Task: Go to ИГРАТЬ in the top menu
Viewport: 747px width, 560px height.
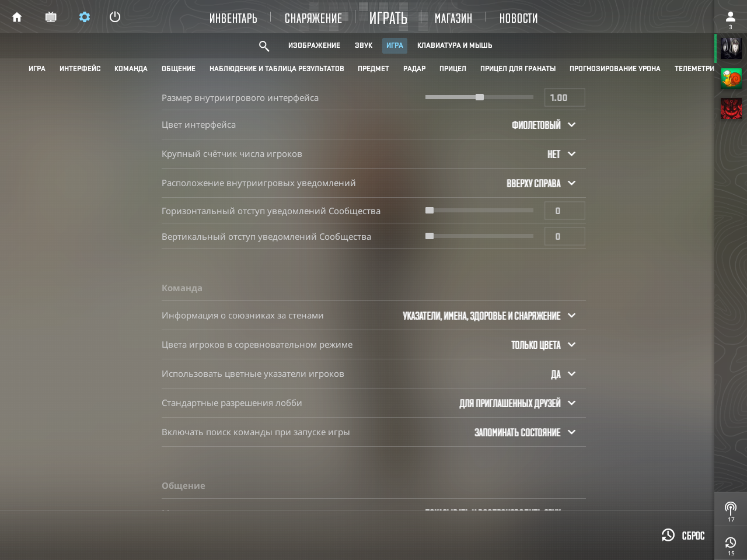Action: [388, 18]
